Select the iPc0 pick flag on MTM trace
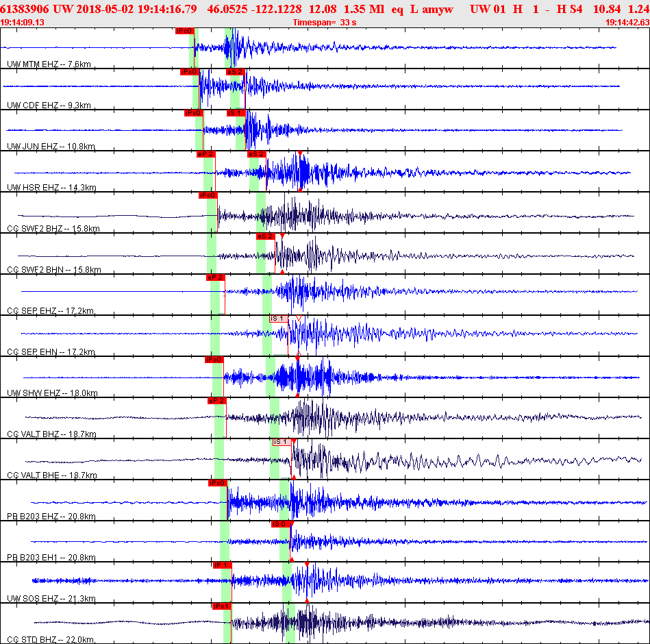Image resolution: width=650 pixels, height=644 pixels. 184,31
